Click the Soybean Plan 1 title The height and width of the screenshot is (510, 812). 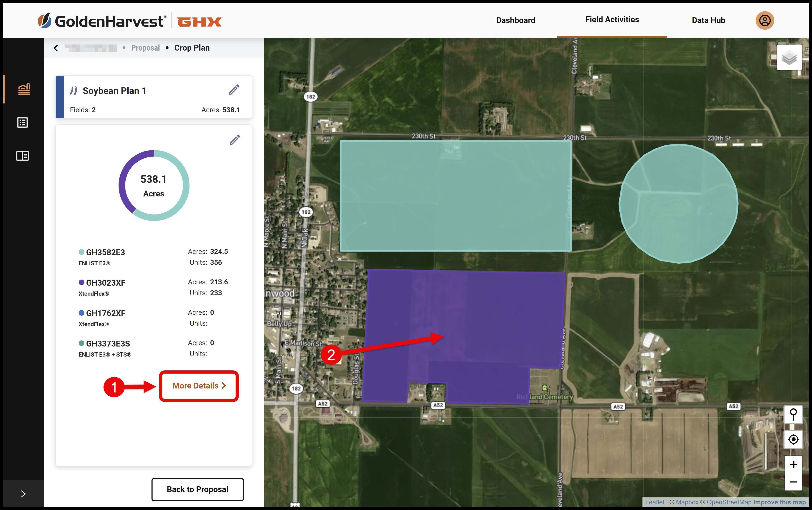tap(114, 91)
